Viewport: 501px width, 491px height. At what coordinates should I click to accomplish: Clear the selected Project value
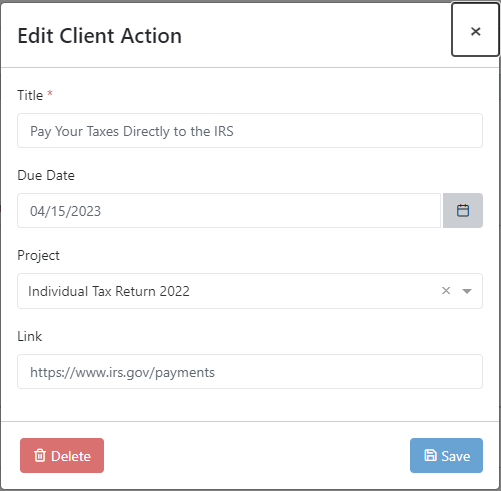tap(446, 291)
